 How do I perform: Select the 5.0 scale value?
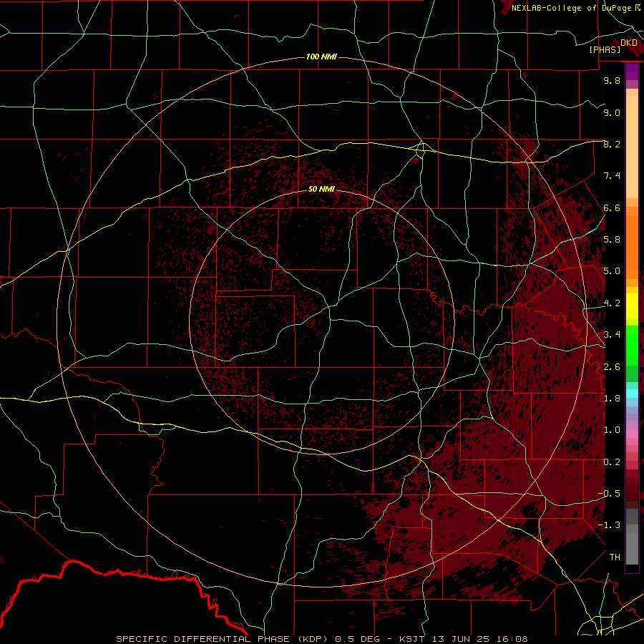612,271
